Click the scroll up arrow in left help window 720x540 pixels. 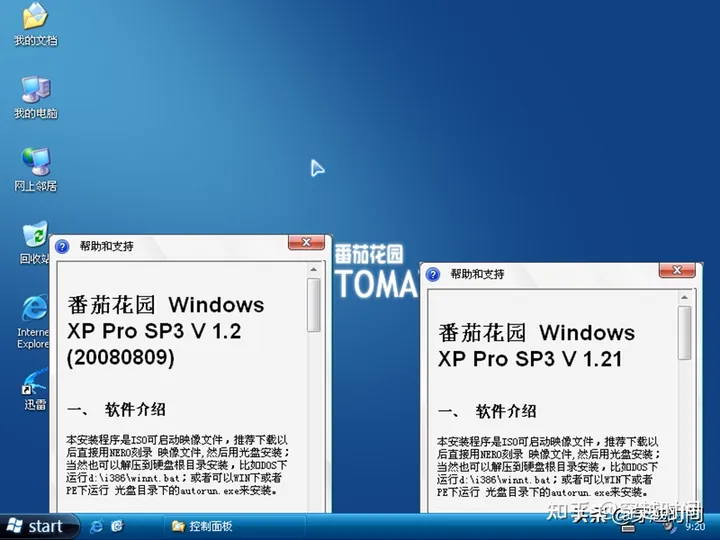tap(314, 270)
